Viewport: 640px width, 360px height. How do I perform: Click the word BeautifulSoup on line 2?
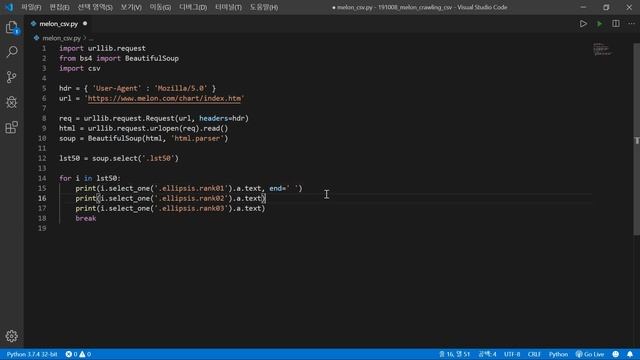(152, 58)
